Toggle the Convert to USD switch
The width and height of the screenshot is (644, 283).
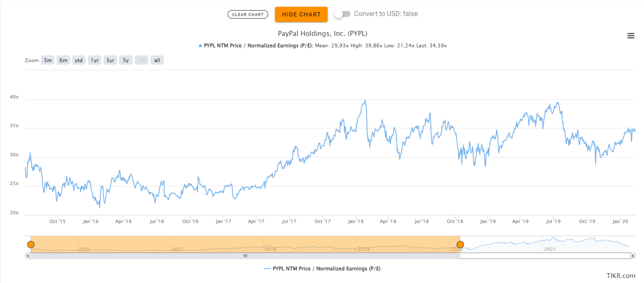point(342,14)
